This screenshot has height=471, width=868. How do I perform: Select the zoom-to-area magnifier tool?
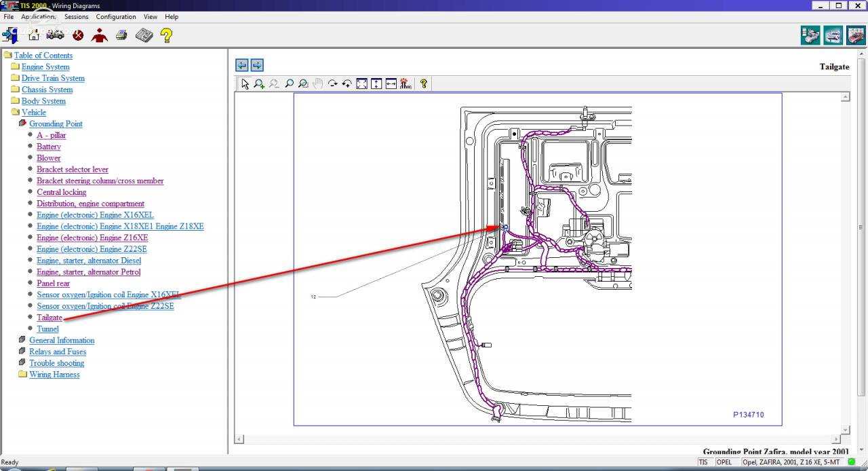coord(303,83)
